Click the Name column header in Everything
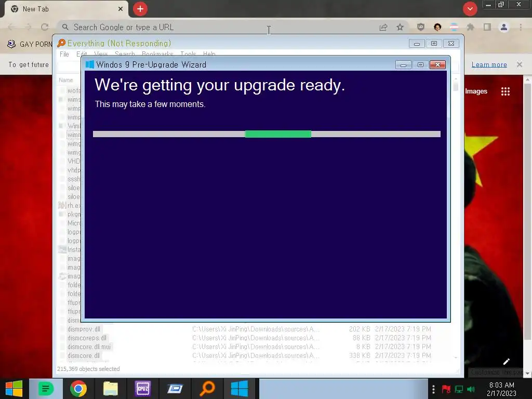 pos(66,80)
